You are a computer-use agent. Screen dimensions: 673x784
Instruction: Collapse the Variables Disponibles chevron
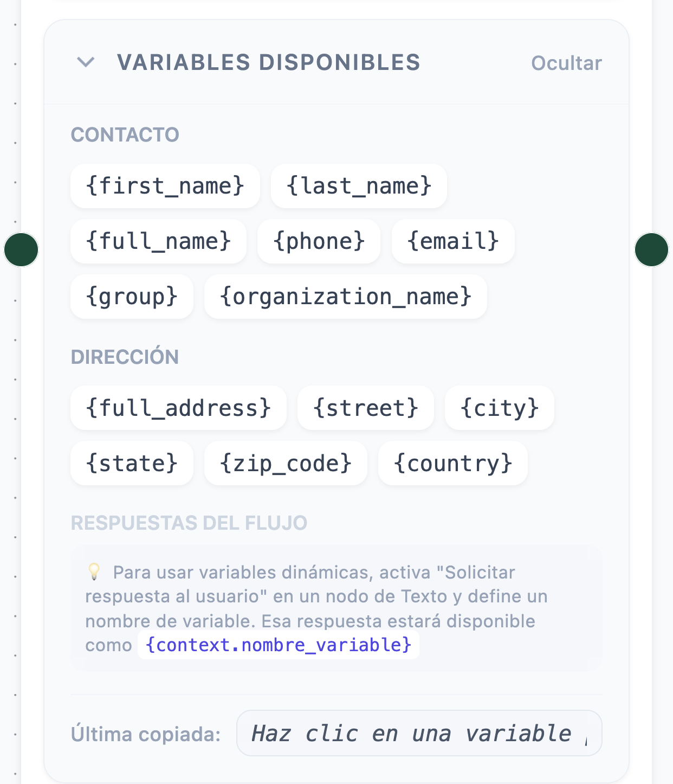pyautogui.click(x=86, y=62)
